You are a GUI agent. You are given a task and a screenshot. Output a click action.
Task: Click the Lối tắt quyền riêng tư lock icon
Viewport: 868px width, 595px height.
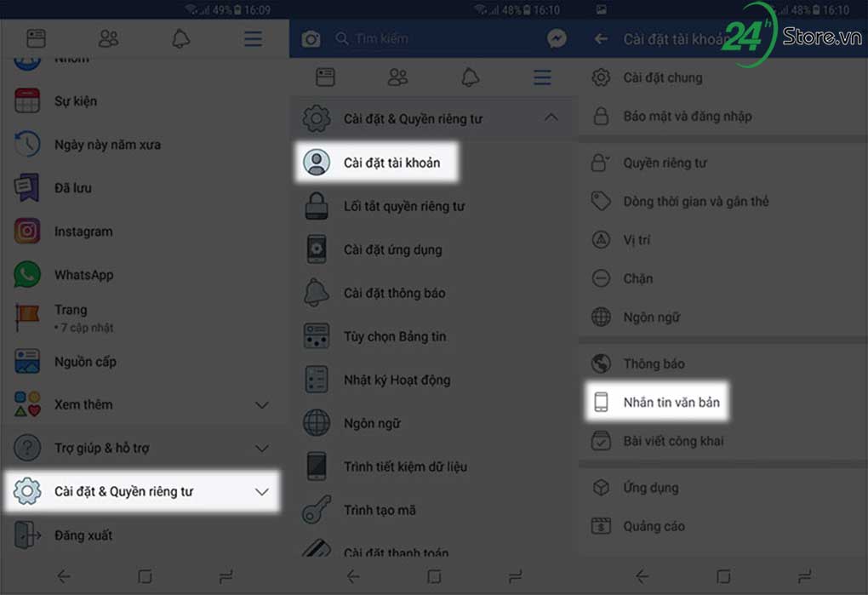click(x=317, y=206)
